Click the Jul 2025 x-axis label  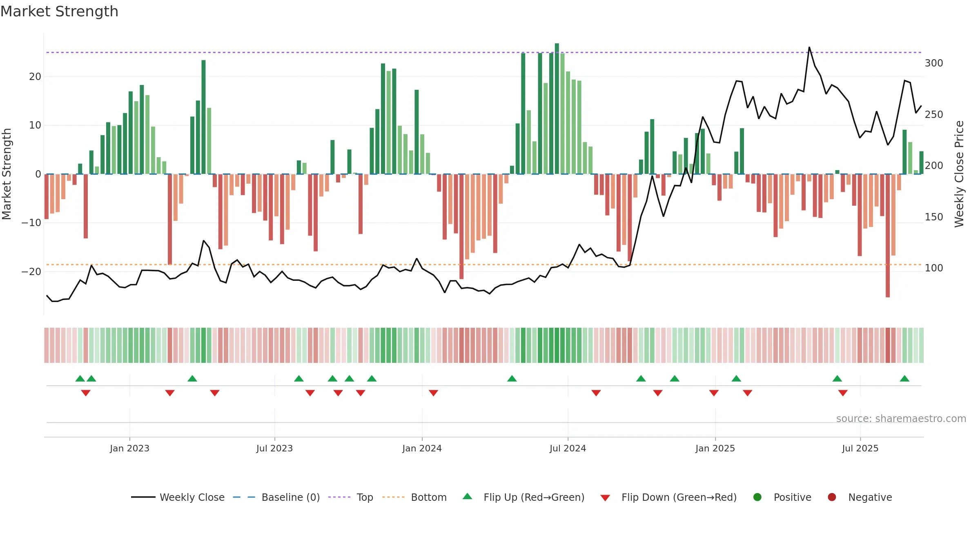click(x=860, y=449)
